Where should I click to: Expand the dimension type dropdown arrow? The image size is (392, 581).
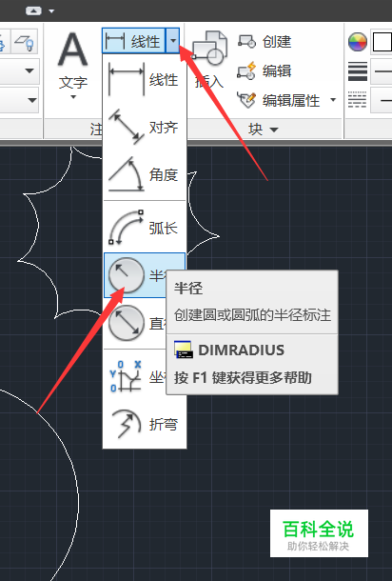click(173, 40)
